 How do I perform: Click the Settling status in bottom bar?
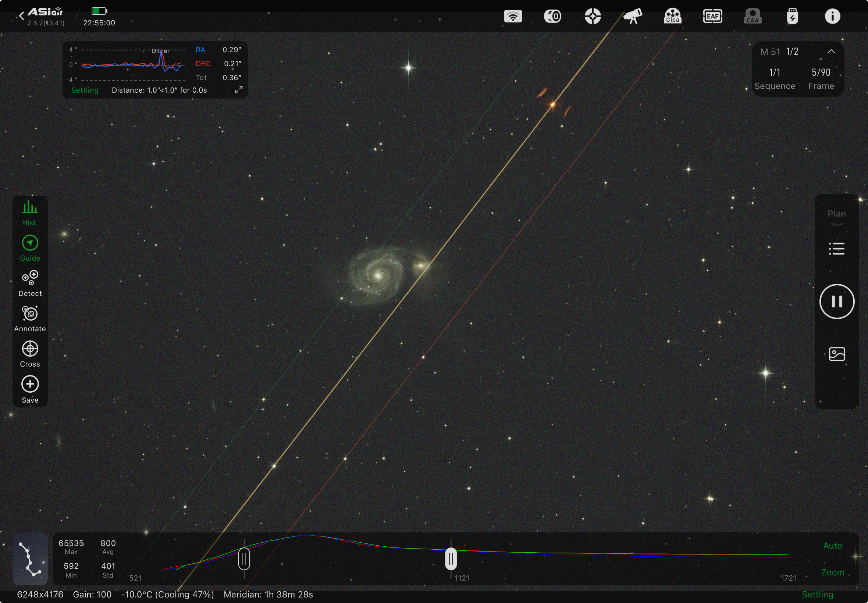coord(817,594)
